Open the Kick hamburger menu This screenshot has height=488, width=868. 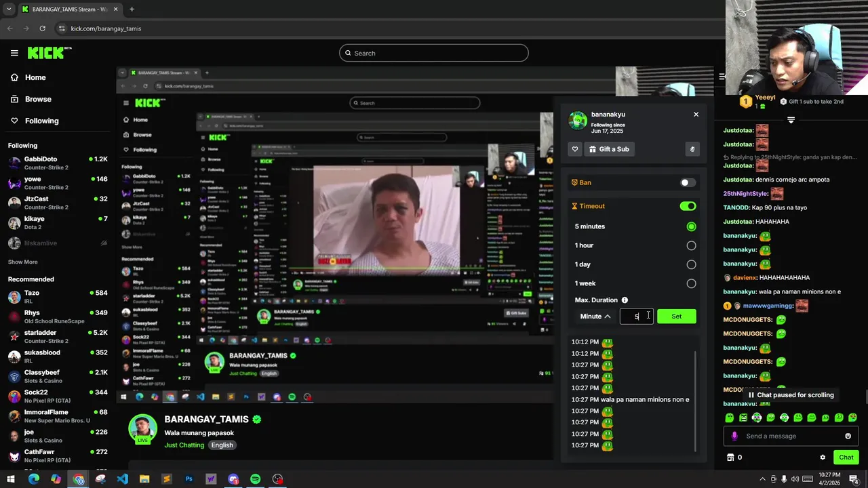14,53
